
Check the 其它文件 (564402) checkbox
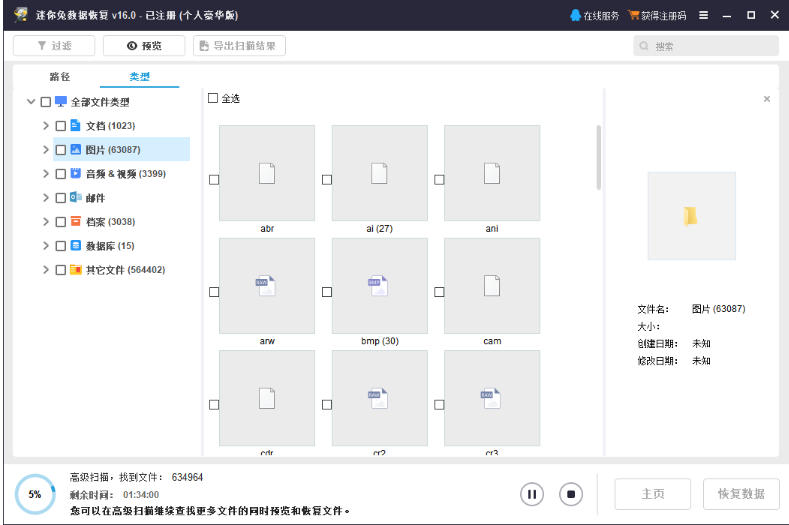60,270
